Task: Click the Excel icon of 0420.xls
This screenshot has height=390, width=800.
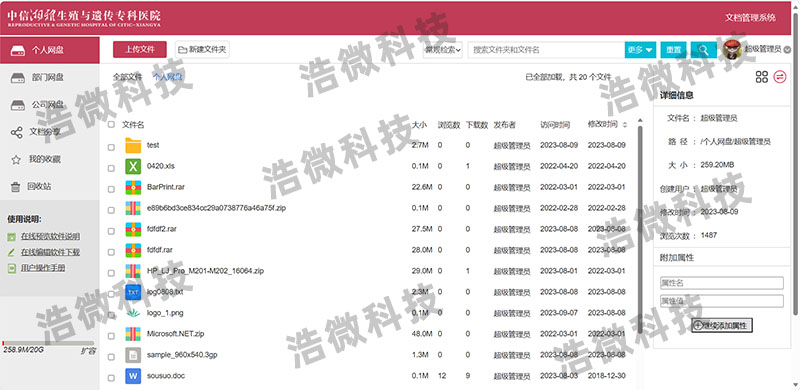Action: 133,166
